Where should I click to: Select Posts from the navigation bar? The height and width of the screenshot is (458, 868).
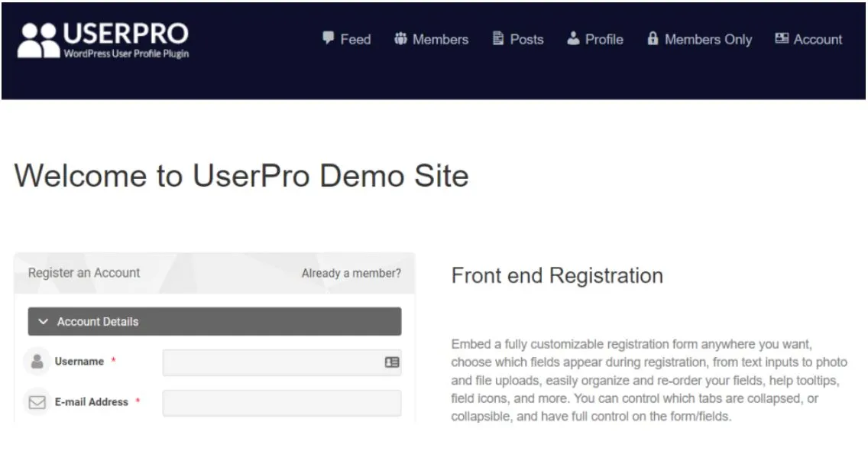526,39
